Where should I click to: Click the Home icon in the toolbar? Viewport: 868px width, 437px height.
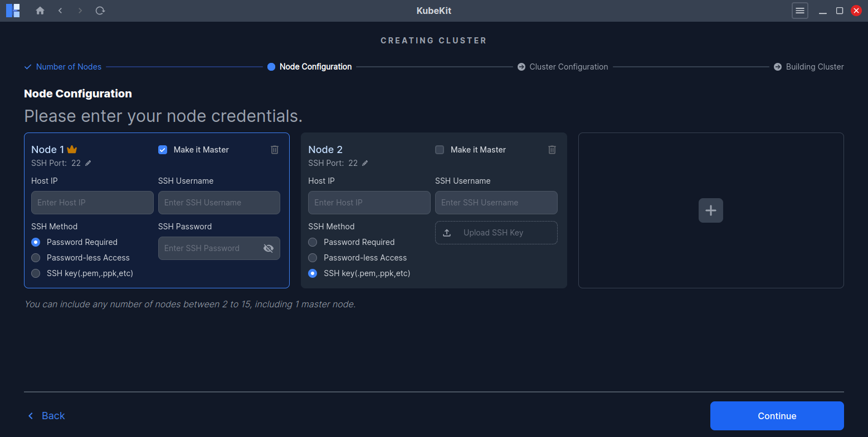coord(40,11)
